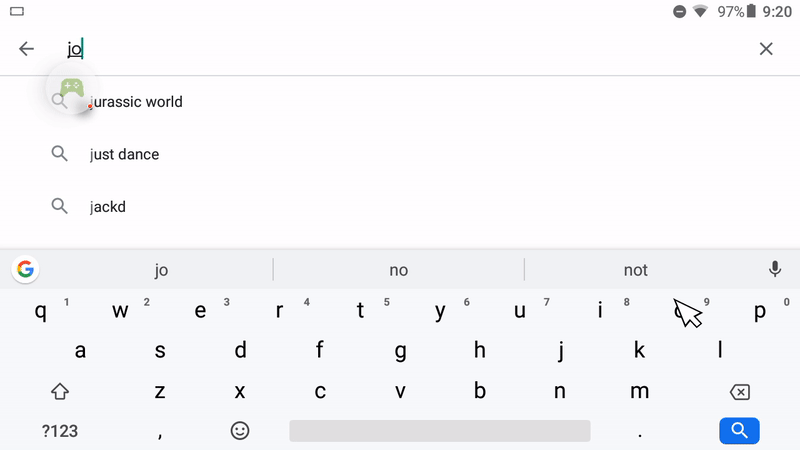Tap the shift key arrow

point(60,391)
